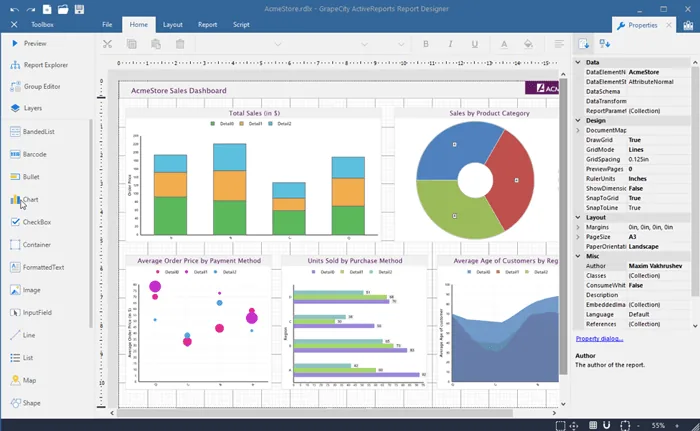Toggle Bold text formatting
The image size is (700, 431).
click(425, 44)
